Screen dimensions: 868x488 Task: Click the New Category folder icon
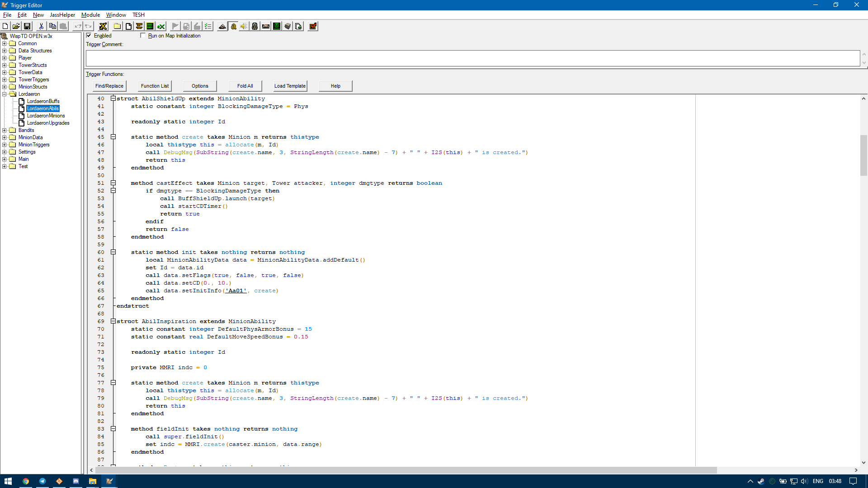click(117, 26)
